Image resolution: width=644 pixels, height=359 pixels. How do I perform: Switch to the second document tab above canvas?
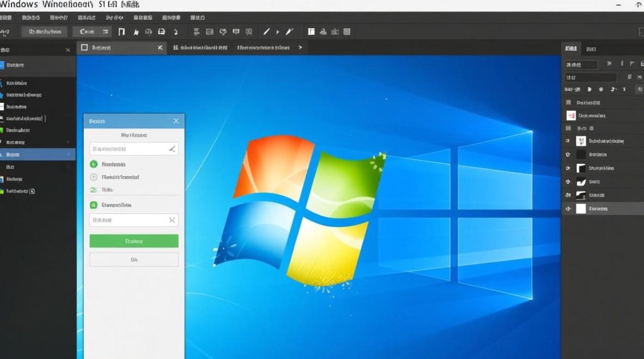coord(200,48)
